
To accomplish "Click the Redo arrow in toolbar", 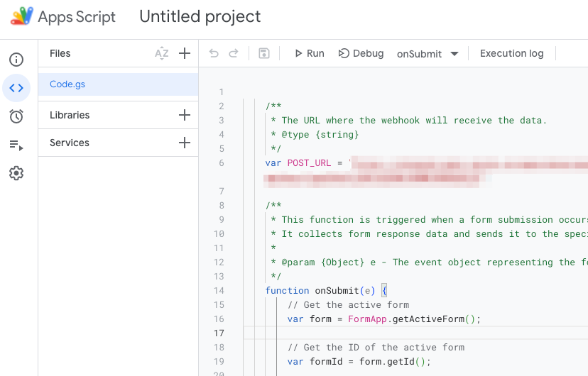I will 233,53.
